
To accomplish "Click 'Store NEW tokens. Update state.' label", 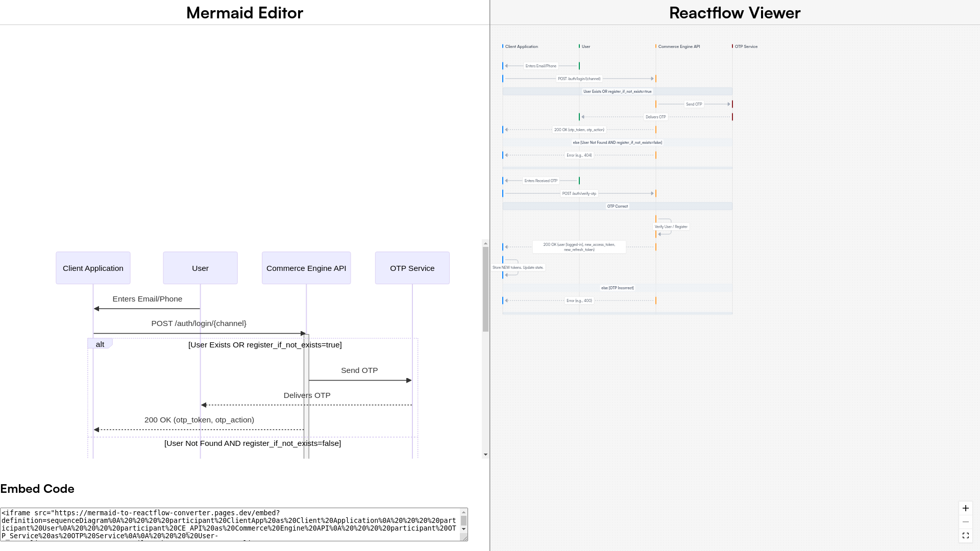I will point(518,267).
